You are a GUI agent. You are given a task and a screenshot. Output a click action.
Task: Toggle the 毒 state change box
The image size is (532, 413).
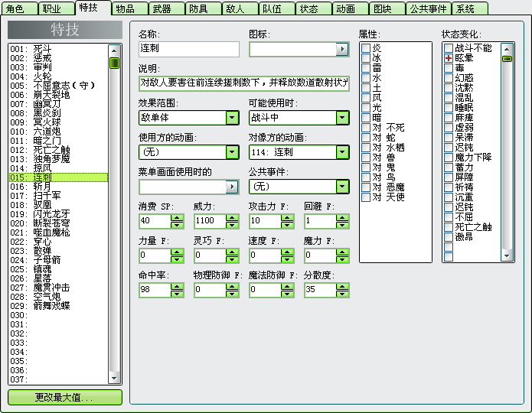pyautogui.click(x=449, y=68)
